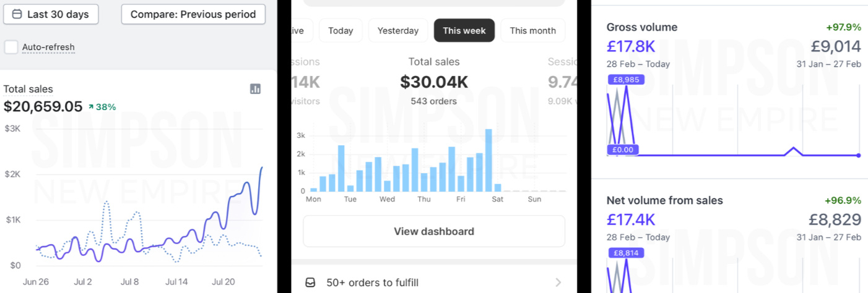This screenshot has width=868, height=293.
Task: Open the Gross volume report heading
Action: point(642,27)
